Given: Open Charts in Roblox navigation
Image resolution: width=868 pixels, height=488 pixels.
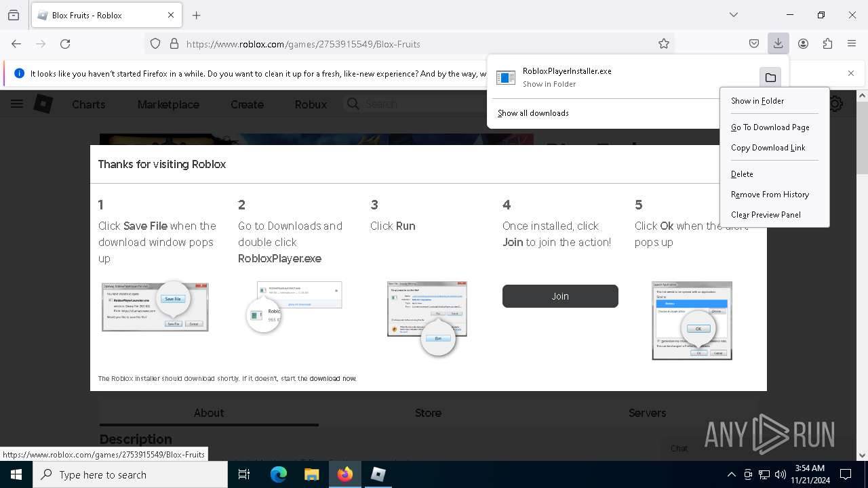Looking at the screenshot, I should click(89, 104).
